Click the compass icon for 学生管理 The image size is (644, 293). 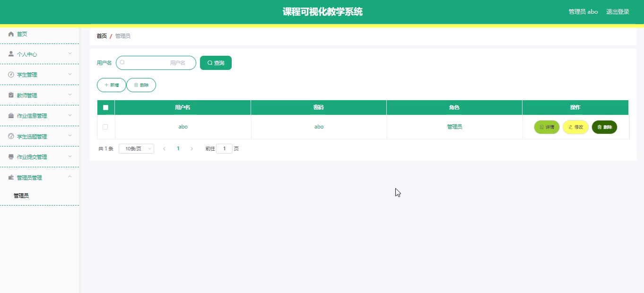click(11, 75)
